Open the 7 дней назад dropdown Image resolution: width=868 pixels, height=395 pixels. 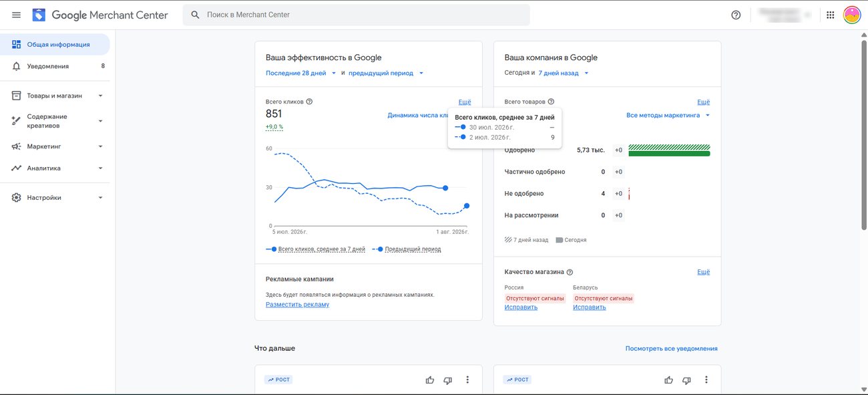click(564, 73)
